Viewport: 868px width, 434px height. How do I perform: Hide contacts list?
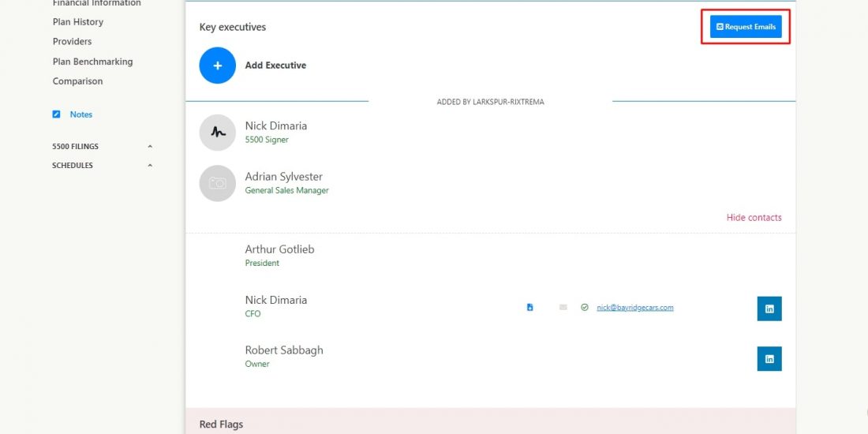[754, 218]
